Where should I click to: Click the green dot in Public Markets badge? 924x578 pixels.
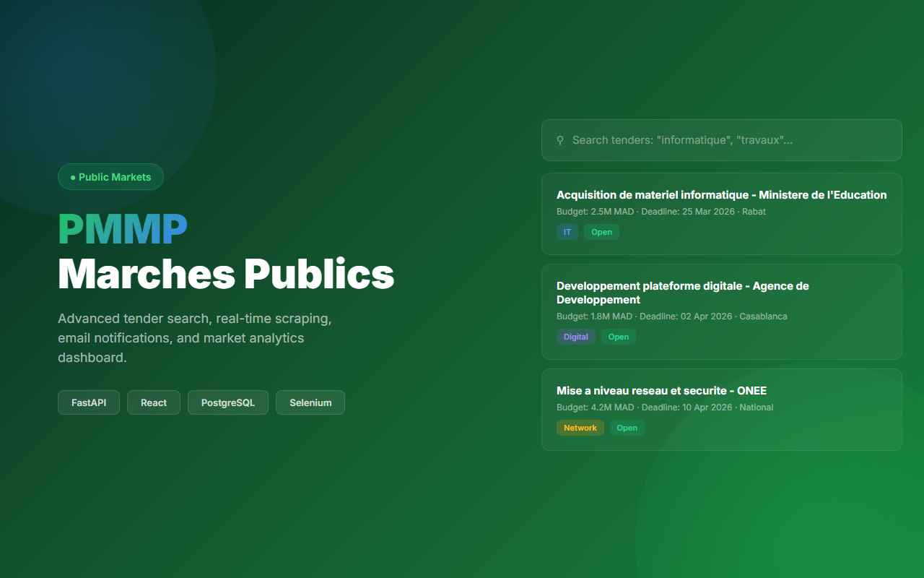(x=73, y=176)
